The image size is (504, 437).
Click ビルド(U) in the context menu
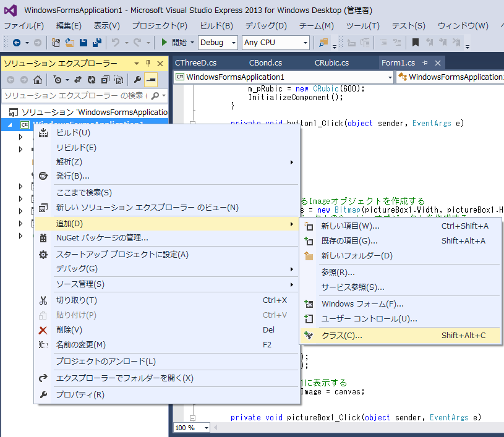[x=167, y=133]
